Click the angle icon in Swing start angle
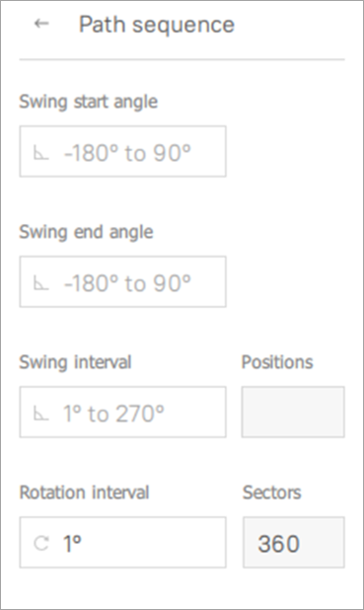Screen dimensions: 364x610 click(40, 152)
